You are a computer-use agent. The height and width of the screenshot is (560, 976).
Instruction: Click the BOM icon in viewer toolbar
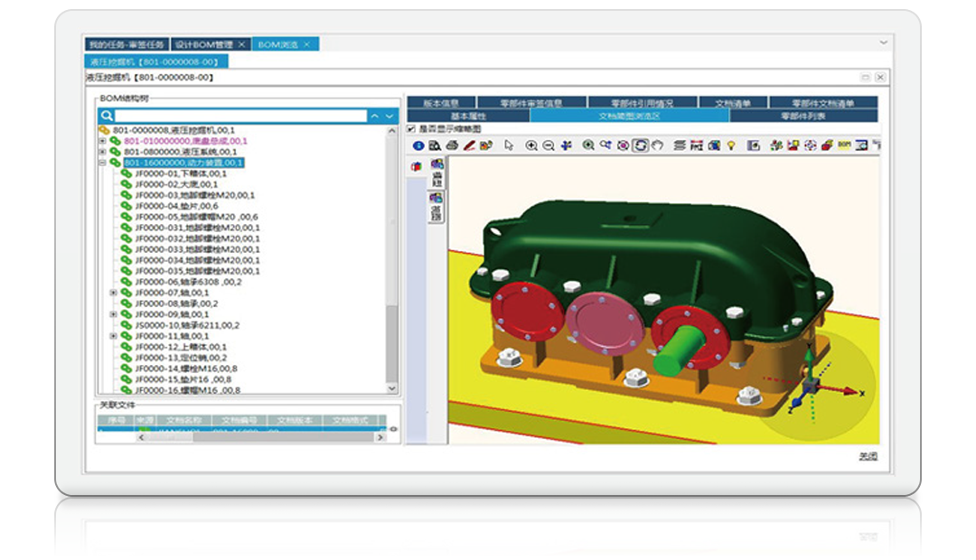click(844, 145)
